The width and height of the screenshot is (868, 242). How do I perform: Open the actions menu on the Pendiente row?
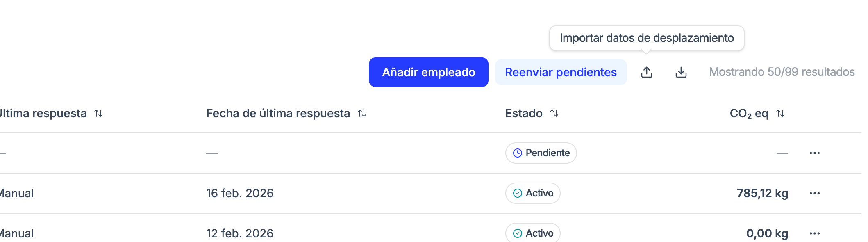coord(814,153)
